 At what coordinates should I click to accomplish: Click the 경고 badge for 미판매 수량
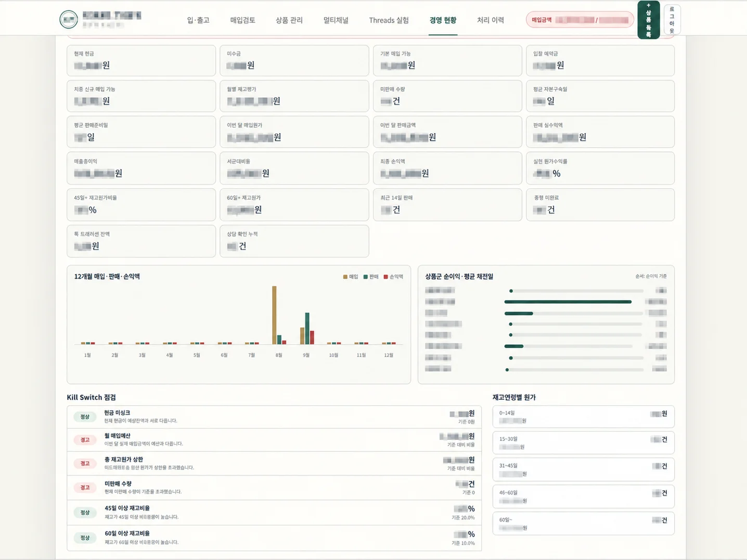(x=85, y=488)
